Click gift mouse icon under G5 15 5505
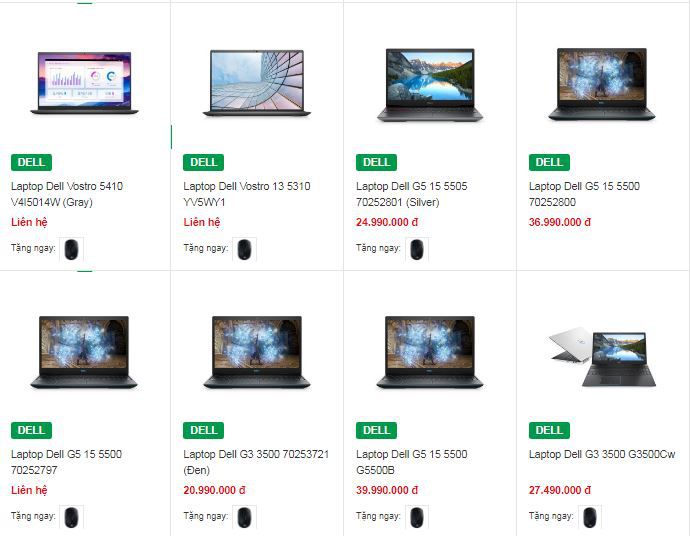 click(417, 249)
